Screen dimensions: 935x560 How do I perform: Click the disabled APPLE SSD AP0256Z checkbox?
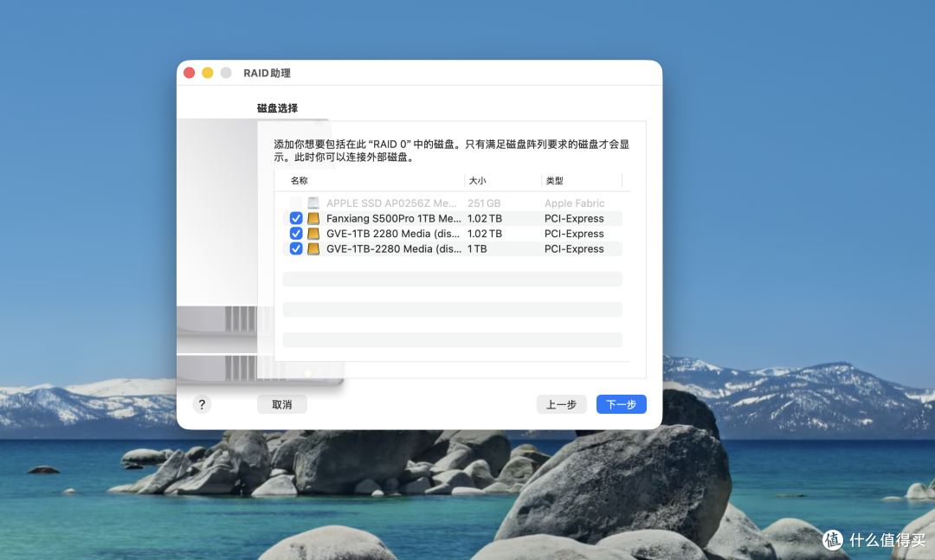point(296,203)
